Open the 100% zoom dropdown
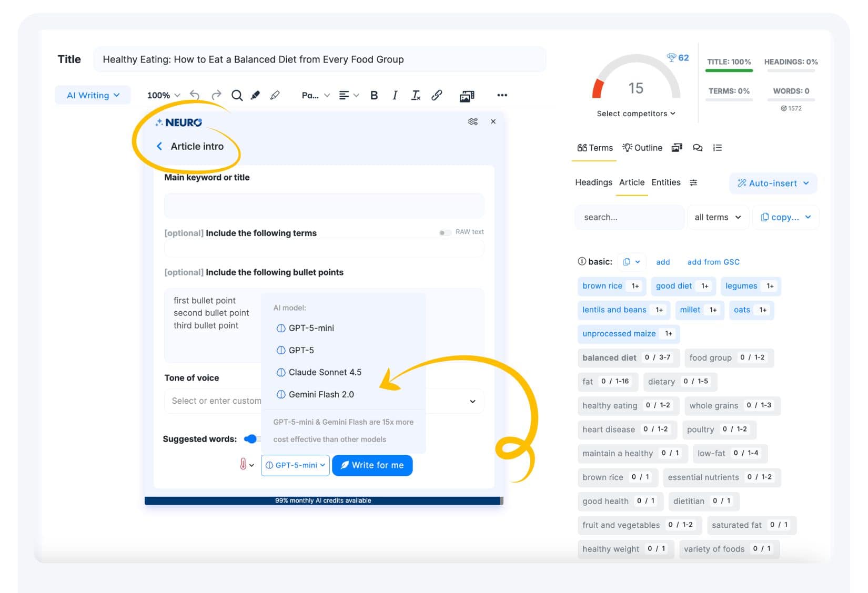Image resolution: width=868 pixels, height=593 pixels. click(x=164, y=95)
